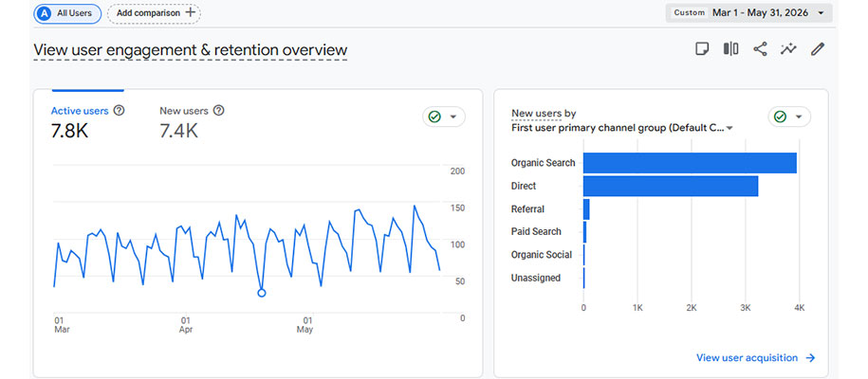868x379 pixels.
Task: Select the Active users metric tab
Action: (88, 120)
